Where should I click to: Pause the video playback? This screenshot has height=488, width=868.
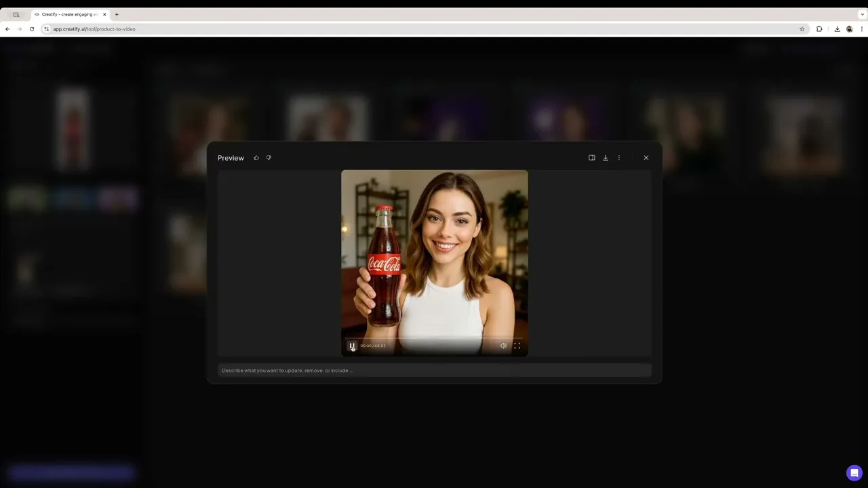coord(352,346)
